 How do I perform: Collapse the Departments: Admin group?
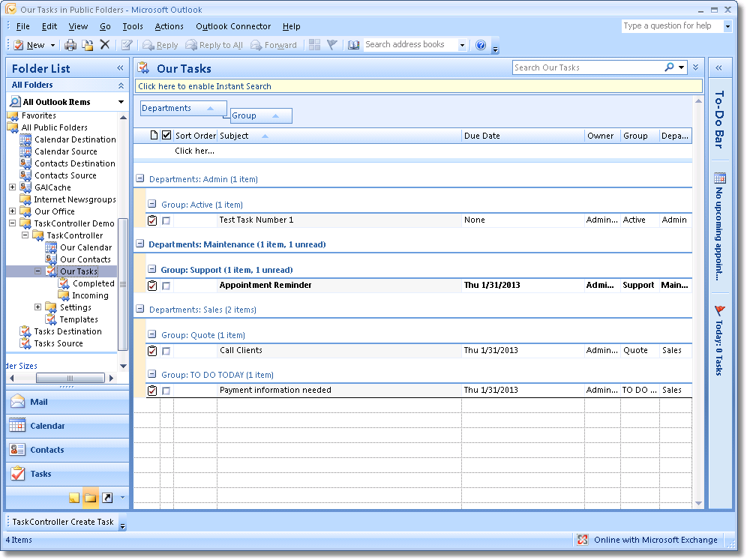click(140, 180)
